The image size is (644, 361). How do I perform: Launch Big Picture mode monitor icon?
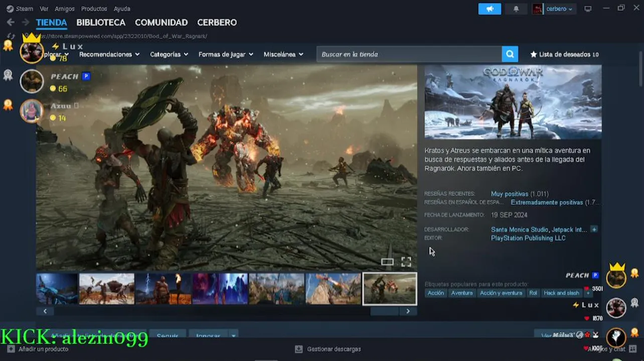588,9
